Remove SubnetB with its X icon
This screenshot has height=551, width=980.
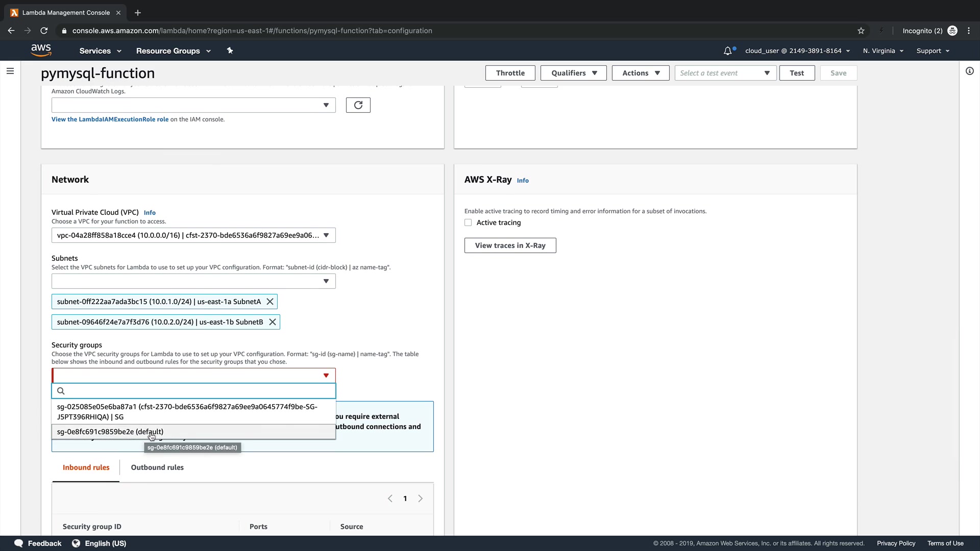pos(273,322)
